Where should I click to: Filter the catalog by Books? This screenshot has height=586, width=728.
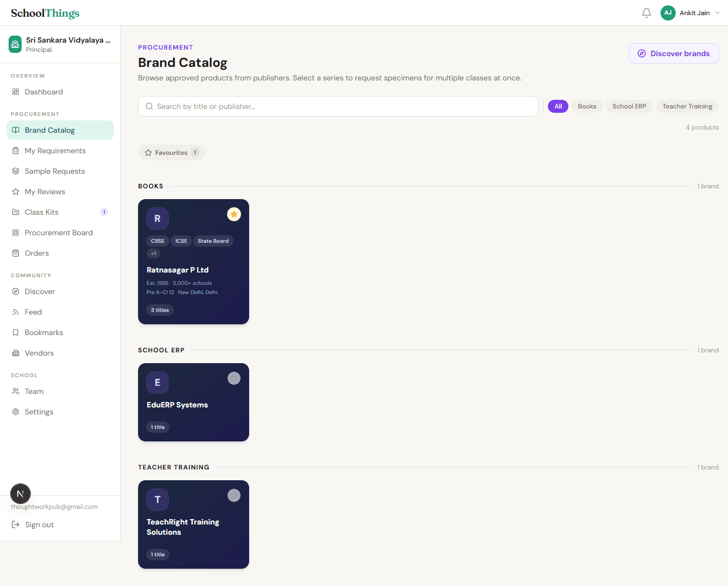point(587,106)
